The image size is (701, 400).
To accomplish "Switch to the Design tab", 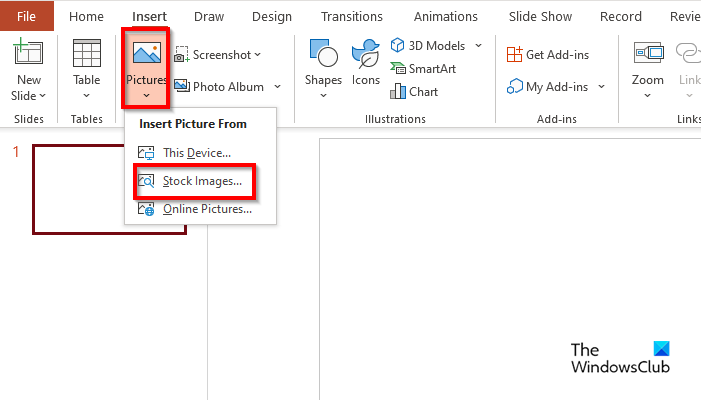I will 271,16.
